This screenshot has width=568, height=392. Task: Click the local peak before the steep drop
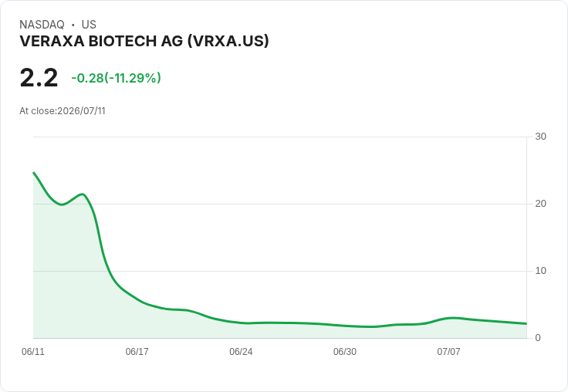83,194
